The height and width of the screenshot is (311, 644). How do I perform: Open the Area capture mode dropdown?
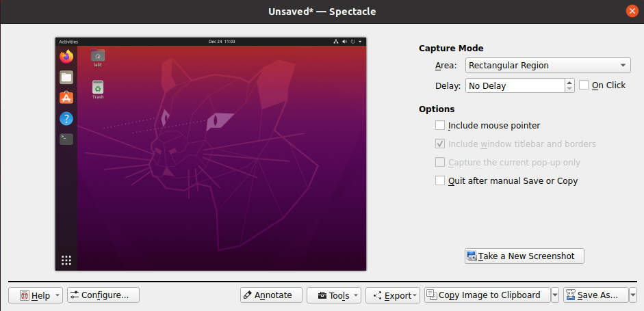[x=548, y=65]
